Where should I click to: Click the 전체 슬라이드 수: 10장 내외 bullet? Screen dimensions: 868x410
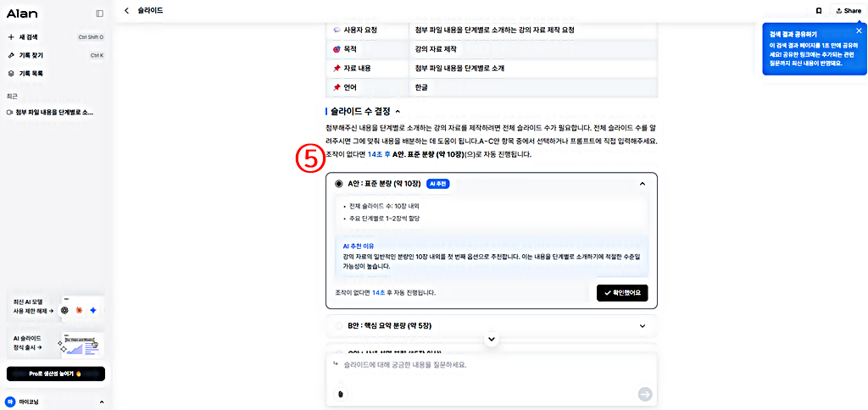(384, 206)
